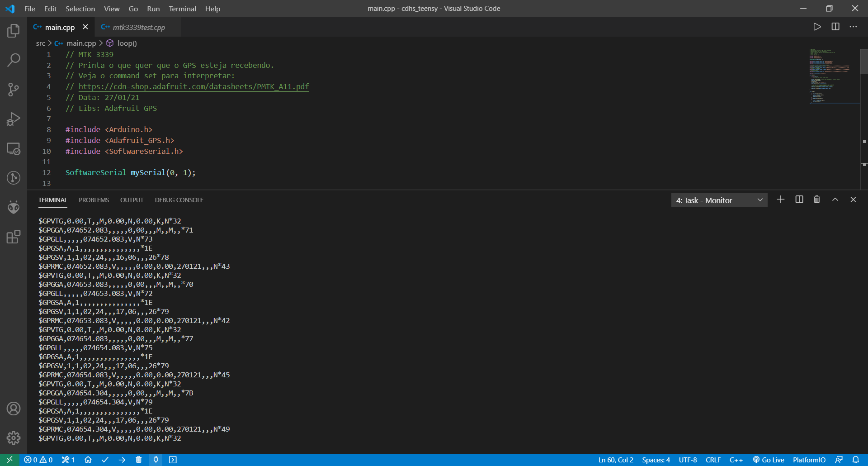Click PlatformIO Home icon in status bar
This screenshot has height=466, width=868.
point(88,460)
